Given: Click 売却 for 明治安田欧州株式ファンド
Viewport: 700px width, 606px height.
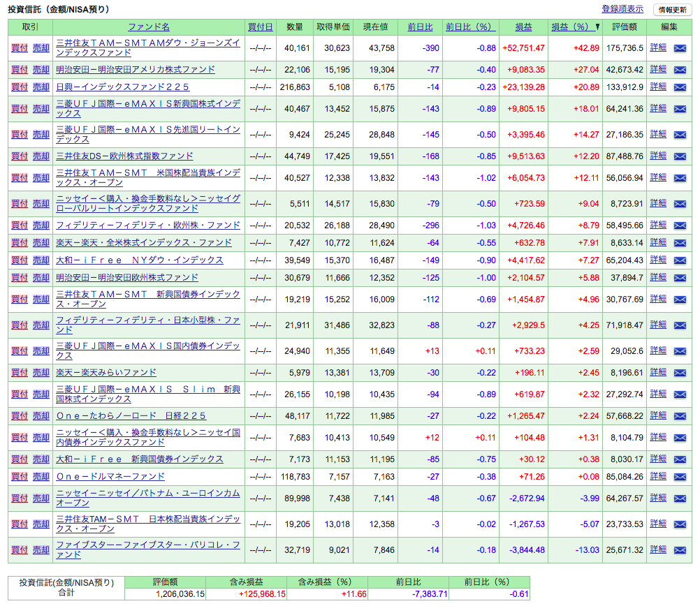Looking at the screenshot, I should (x=41, y=278).
